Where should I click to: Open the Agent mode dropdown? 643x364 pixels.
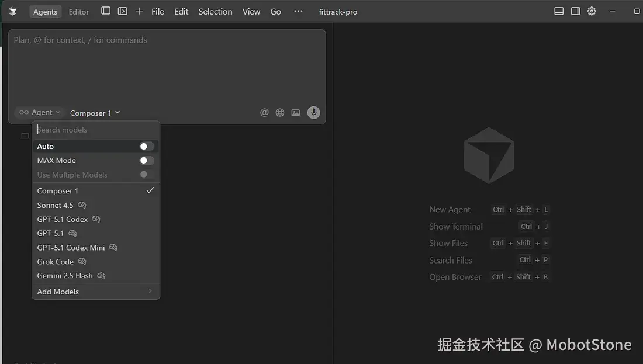[x=40, y=112]
